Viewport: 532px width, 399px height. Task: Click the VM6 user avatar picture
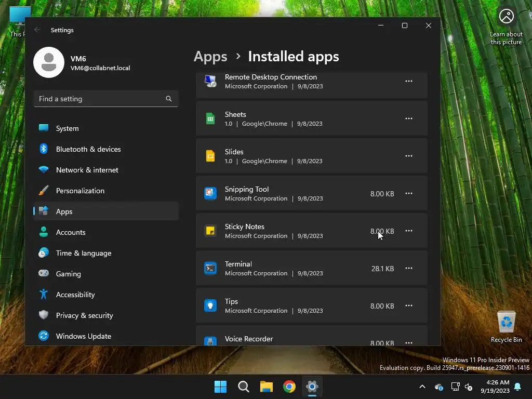click(x=49, y=62)
